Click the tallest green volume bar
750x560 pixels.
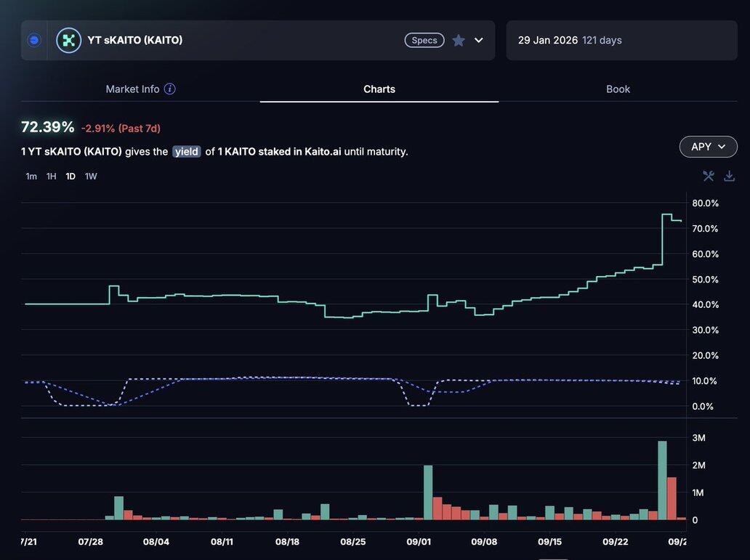point(662,480)
